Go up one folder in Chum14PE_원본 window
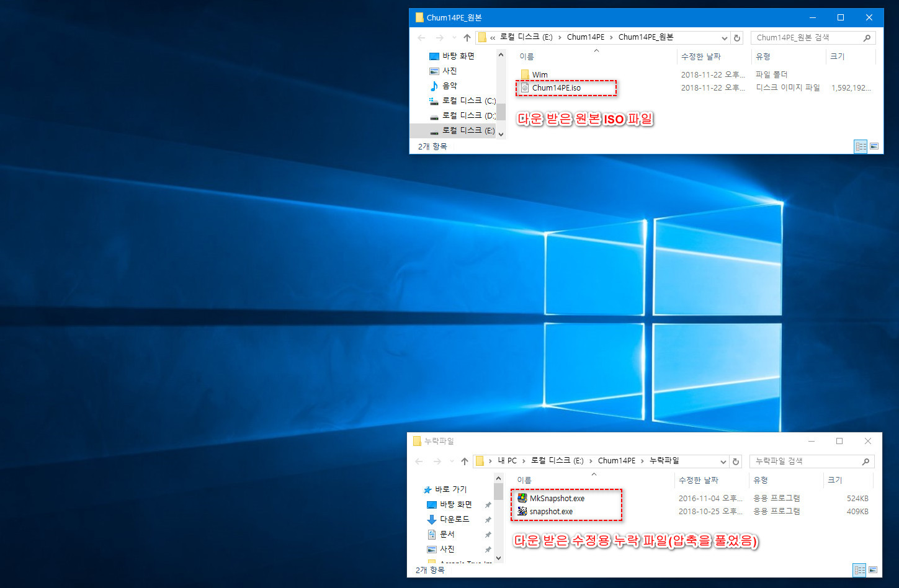899x588 pixels. click(467, 38)
